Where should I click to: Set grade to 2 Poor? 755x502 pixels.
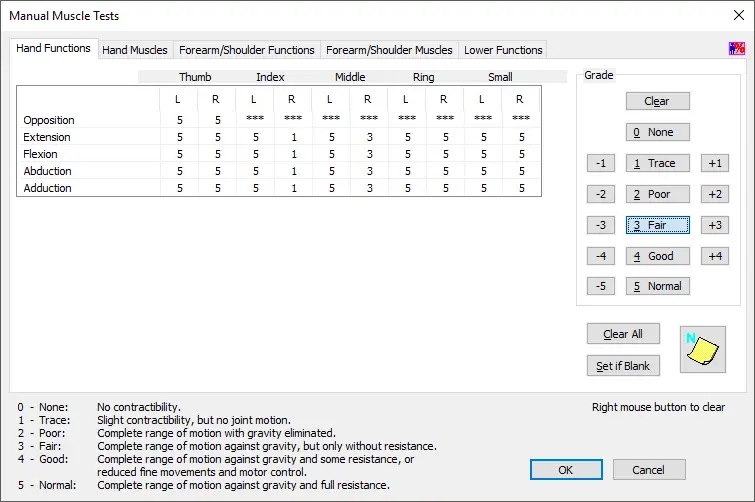click(x=657, y=194)
